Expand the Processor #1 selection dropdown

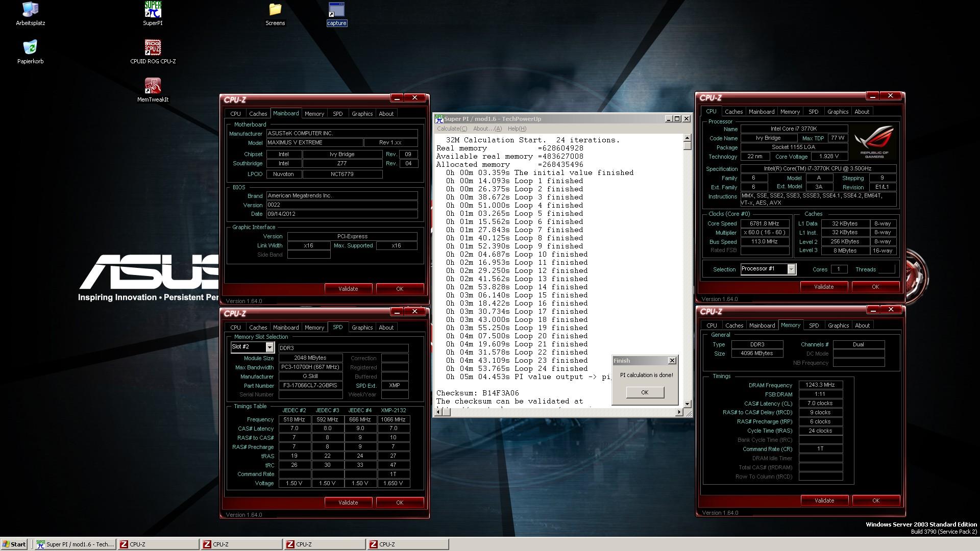[791, 269]
